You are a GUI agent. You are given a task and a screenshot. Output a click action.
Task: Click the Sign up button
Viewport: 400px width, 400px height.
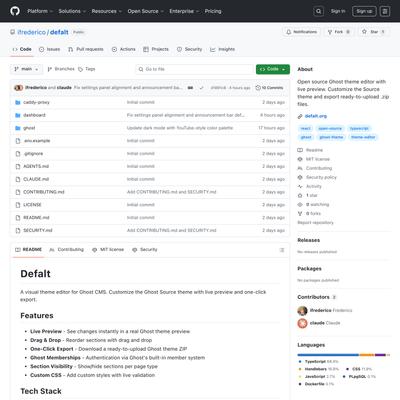coord(364,11)
